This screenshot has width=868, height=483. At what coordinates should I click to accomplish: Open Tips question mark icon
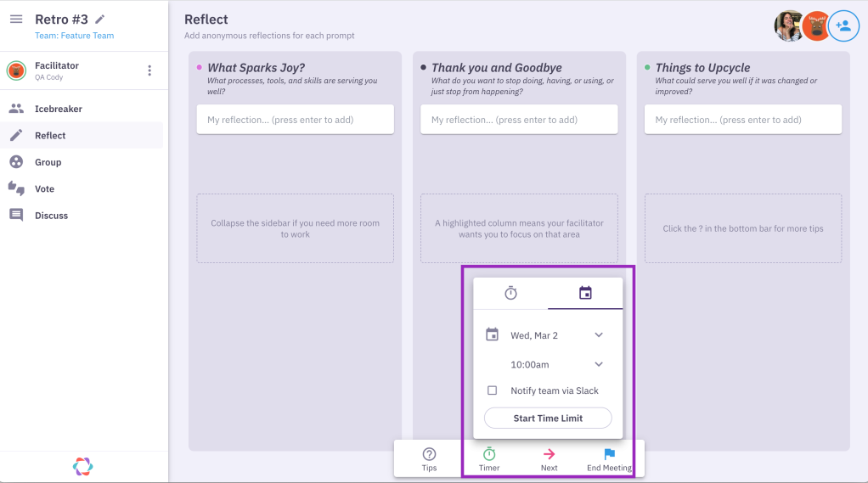click(429, 454)
